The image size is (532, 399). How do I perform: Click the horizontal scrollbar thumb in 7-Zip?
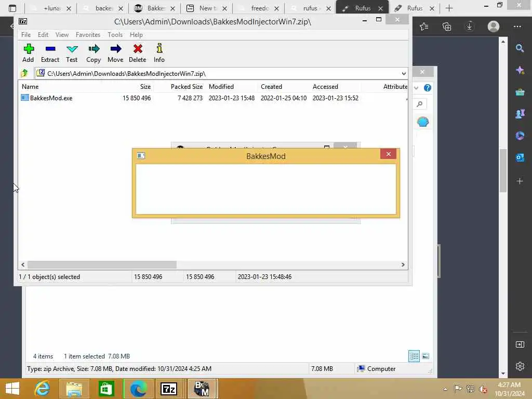click(x=102, y=264)
